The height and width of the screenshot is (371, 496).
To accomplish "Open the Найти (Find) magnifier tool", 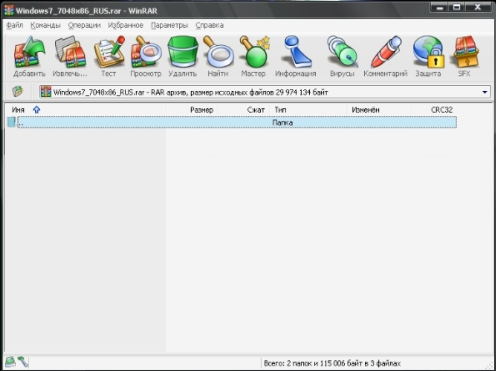I will [218, 56].
